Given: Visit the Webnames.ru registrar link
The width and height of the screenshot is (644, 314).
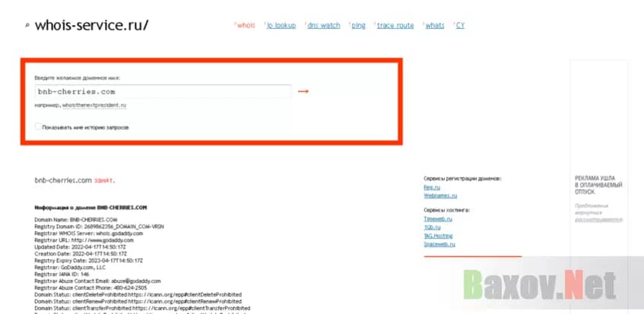Looking at the screenshot, I should 439,195.
